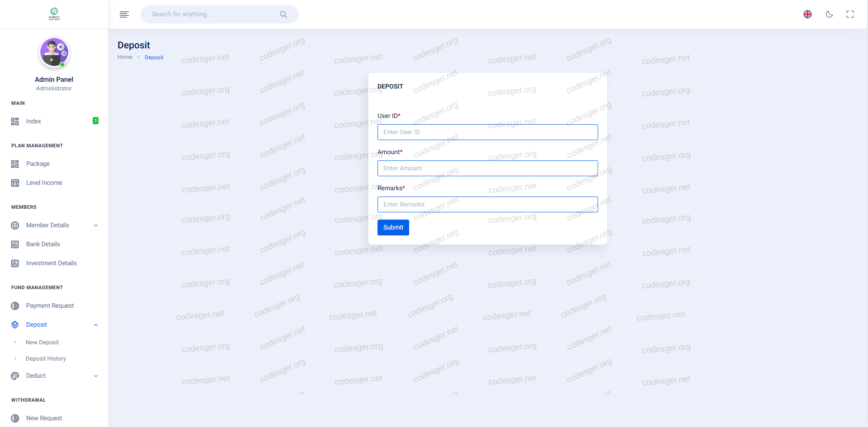Click the hamburger menu toggle icon
The height and width of the screenshot is (427, 868).
[x=124, y=14]
